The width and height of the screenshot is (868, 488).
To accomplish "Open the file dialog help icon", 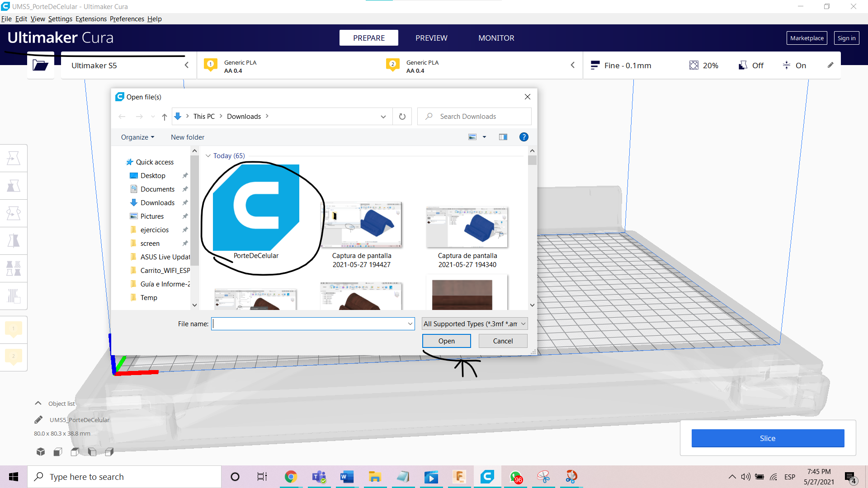I will [x=524, y=137].
